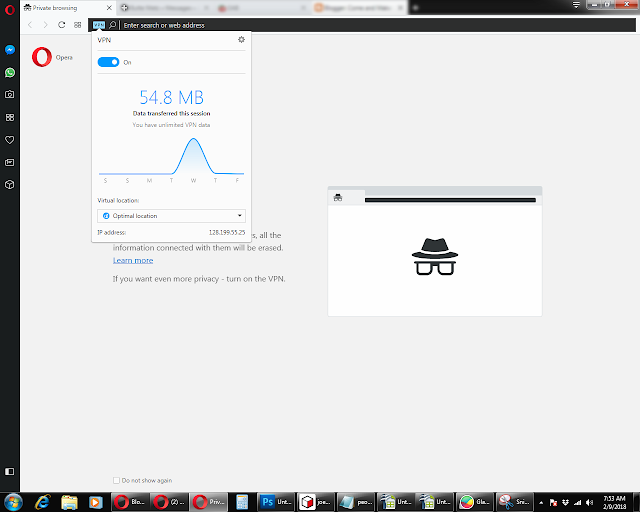Open the Opera main menu logo

click(x=10, y=9)
